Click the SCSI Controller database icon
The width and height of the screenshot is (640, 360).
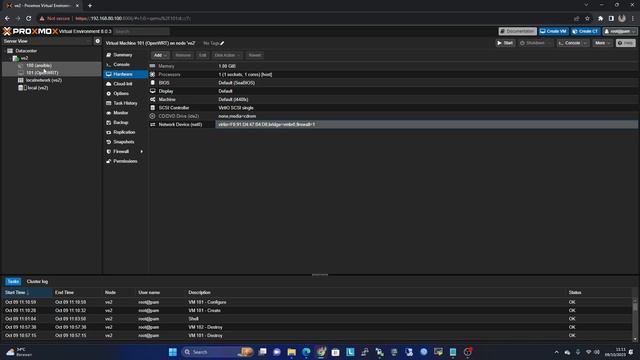click(153, 108)
